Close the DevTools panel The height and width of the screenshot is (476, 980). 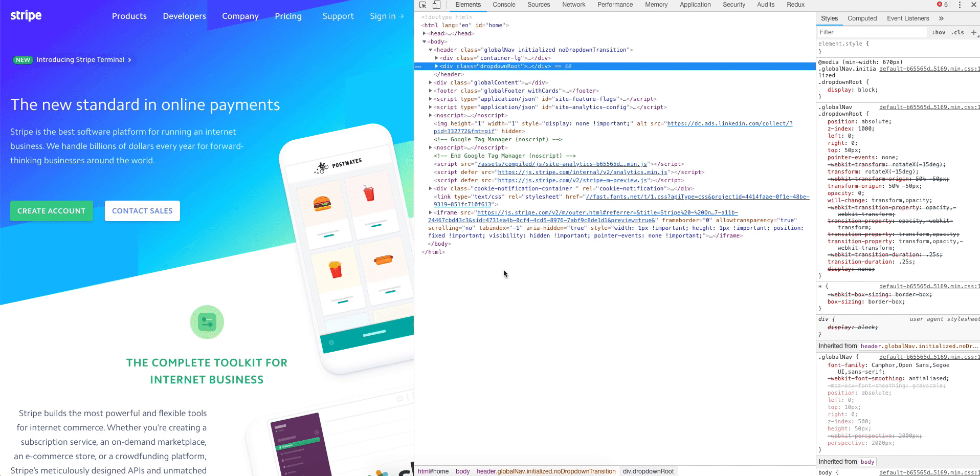coord(973,5)
